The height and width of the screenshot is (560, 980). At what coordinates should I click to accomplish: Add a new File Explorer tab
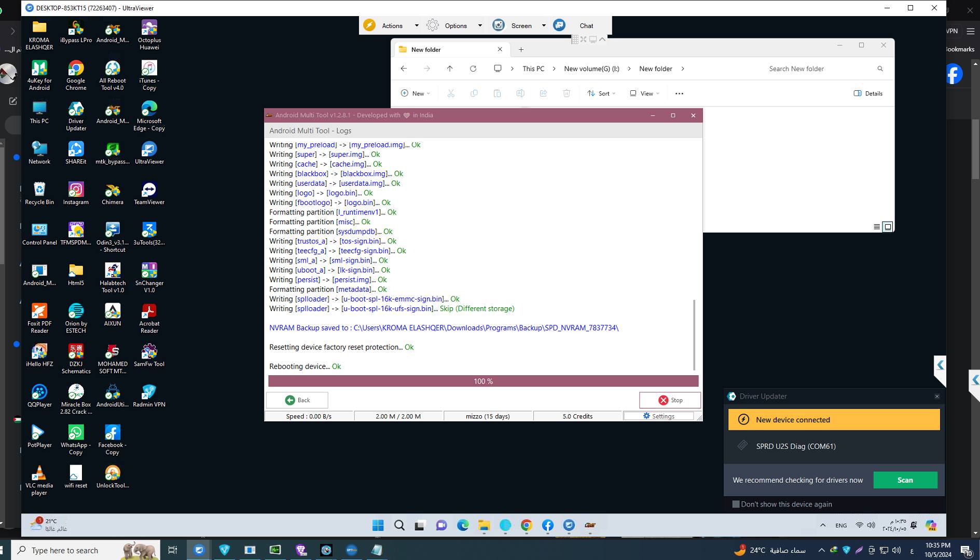(x=521, y=49)
